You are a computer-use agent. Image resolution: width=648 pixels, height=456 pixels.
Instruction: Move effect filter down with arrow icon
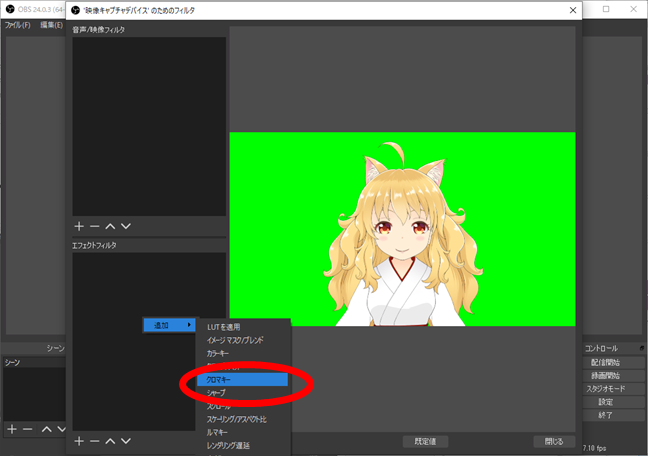click(x=126, y=441)
